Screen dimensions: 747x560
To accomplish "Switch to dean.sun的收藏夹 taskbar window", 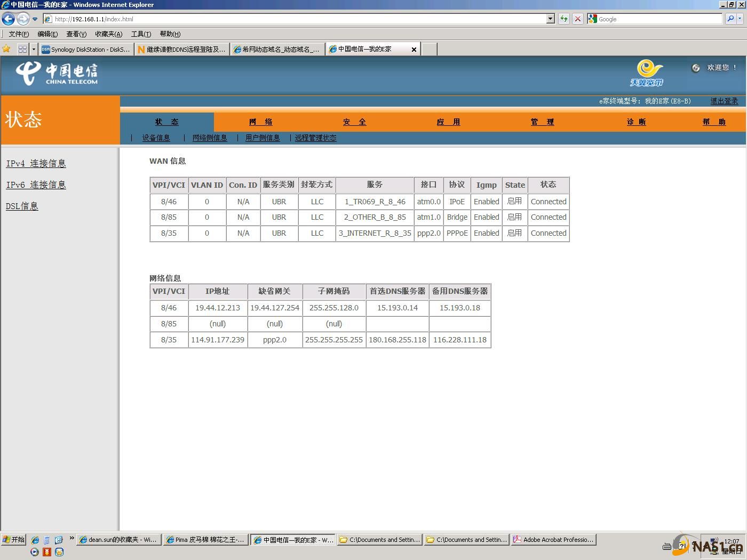I will click(x=118, y=540).
